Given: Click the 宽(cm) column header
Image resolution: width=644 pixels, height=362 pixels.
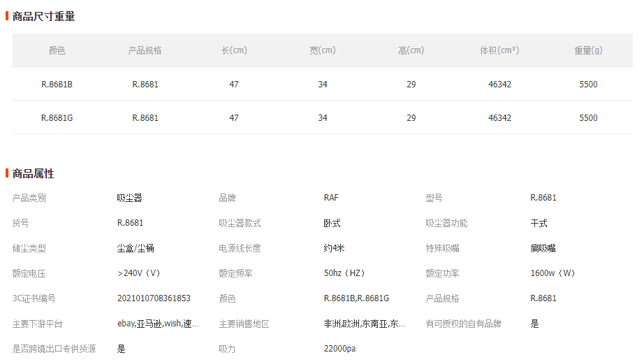Looking at the screenshot, I should click(x=323, y=50).
